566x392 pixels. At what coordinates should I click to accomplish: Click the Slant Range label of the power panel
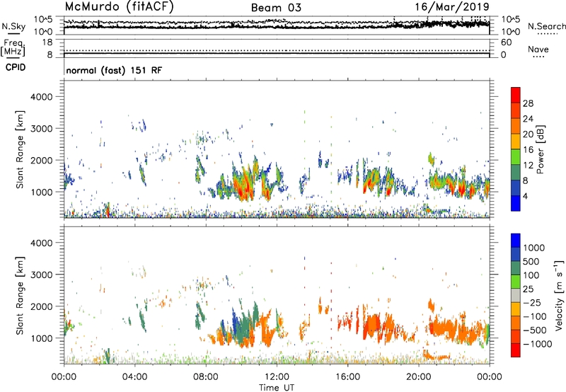[20, 149]
